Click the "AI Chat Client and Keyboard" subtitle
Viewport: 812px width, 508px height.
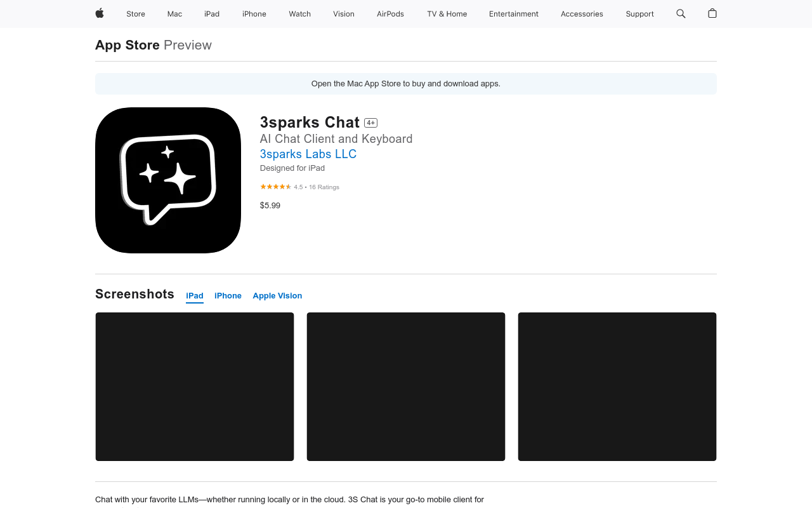336,139
